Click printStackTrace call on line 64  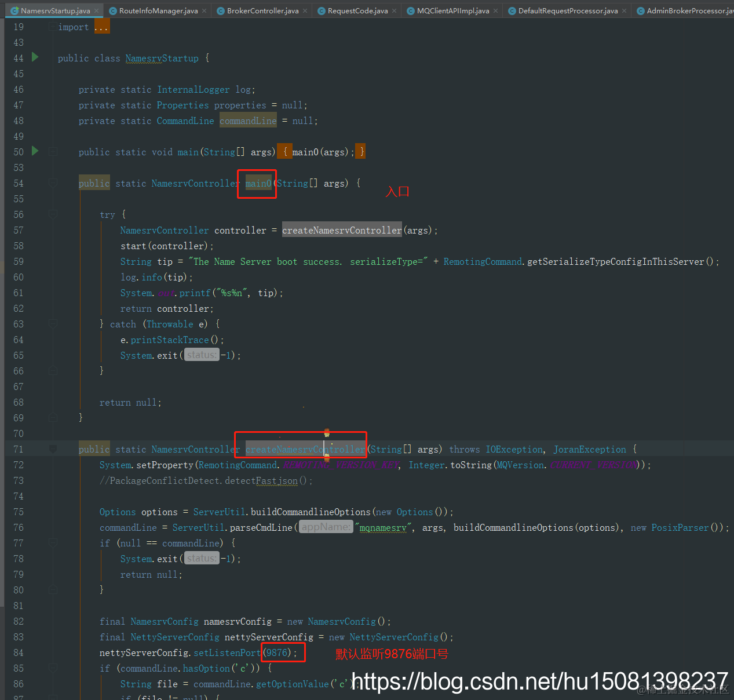coord(170,340)
